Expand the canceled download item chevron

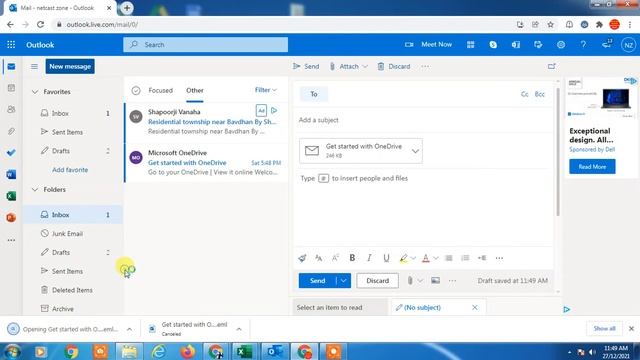pyautogui.click(x=239, y=329)
